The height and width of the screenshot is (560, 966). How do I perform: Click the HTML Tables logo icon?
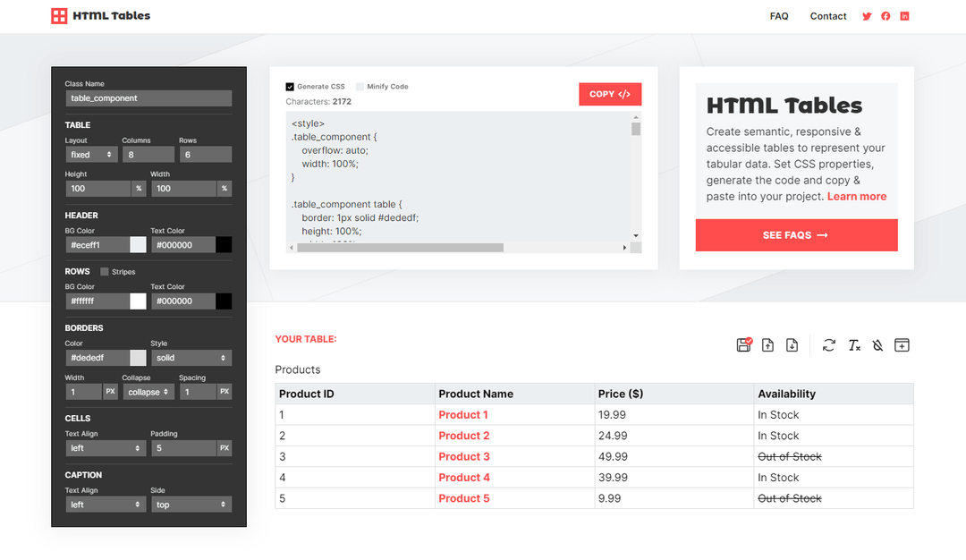tap(58, 15)
